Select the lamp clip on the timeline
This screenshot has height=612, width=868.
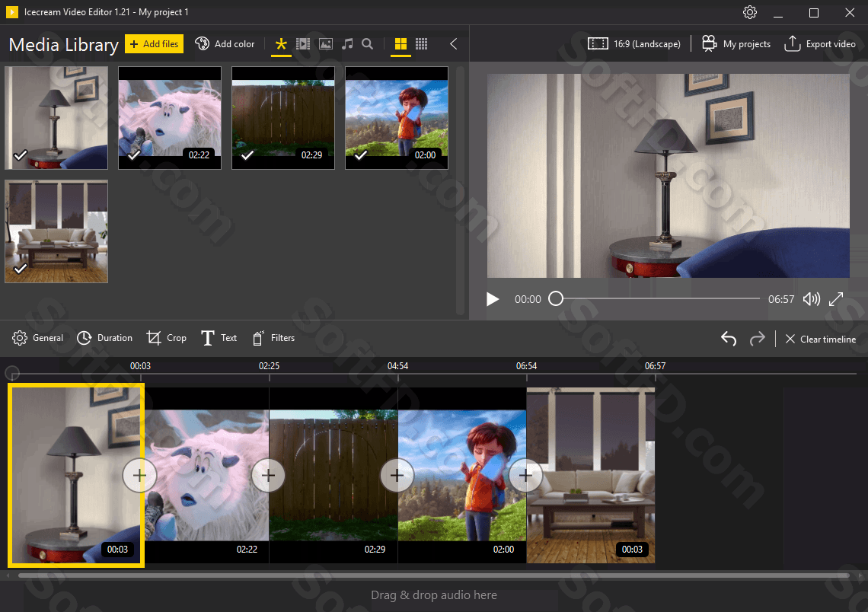coord(76,475)
